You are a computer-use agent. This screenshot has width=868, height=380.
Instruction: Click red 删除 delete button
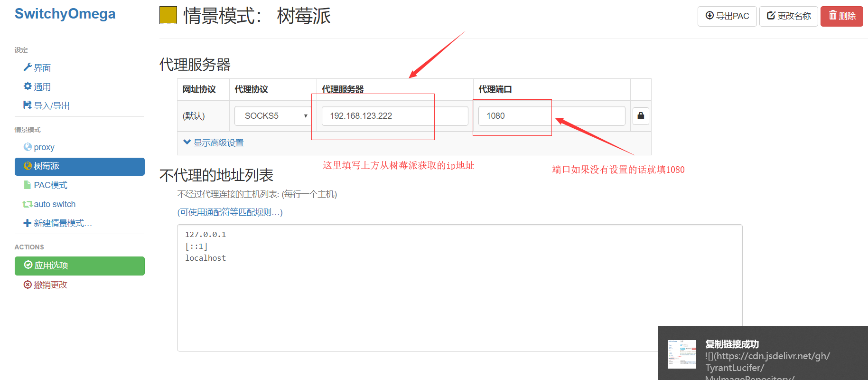(842, 16)
